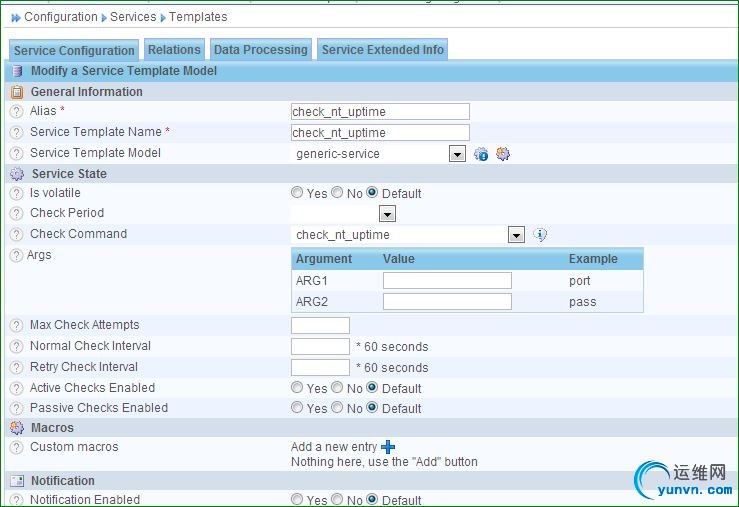The height and width of the screenshot is (507, 739).
Task: Switch to Relations tab
Action: (174, 49)
